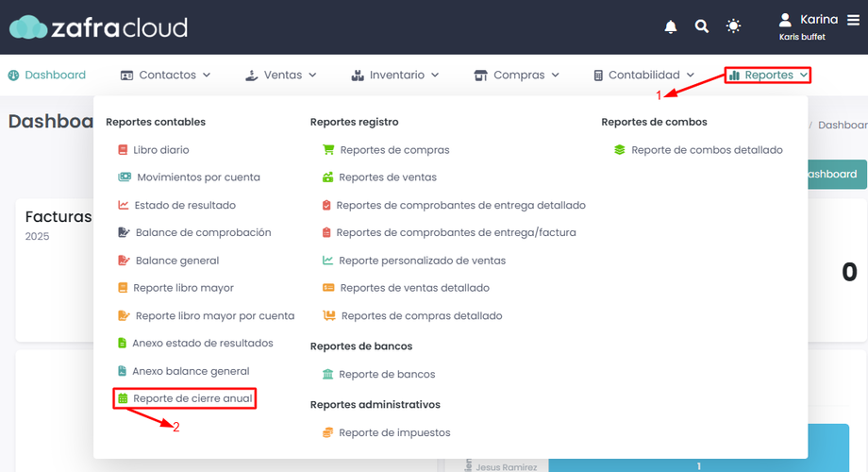Click the Reportes bar chart icon
Screen dimensions: 868x472
735,76
